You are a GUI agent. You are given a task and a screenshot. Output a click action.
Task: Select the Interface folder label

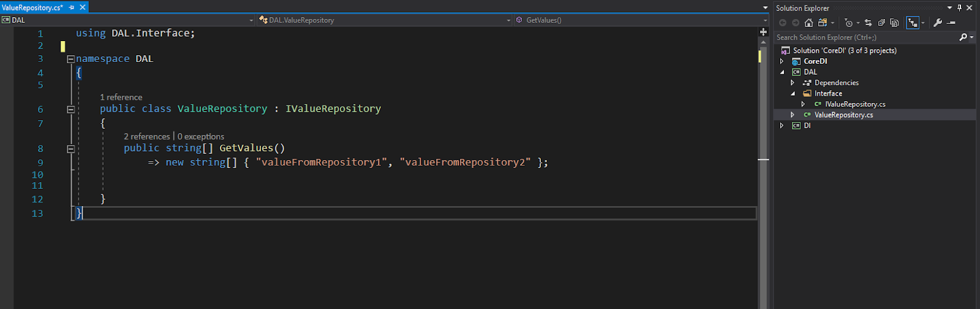tap(828, 94)
